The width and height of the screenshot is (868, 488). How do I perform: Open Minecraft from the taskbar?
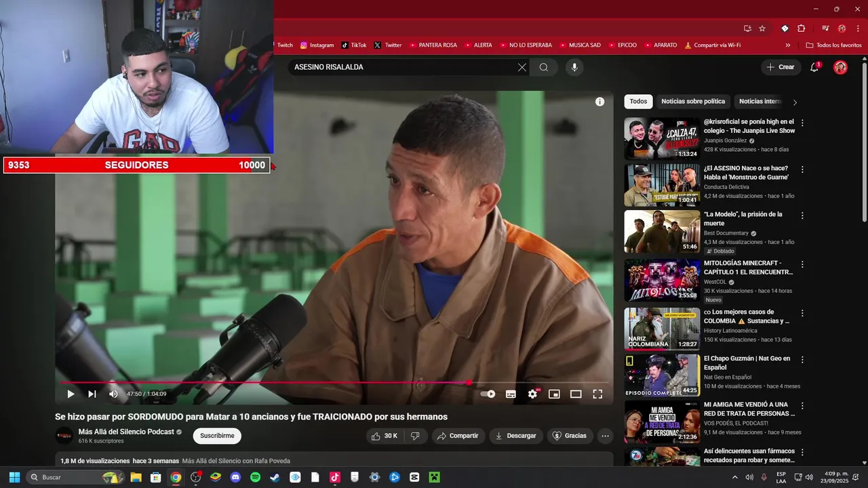[x=434, y=477]
